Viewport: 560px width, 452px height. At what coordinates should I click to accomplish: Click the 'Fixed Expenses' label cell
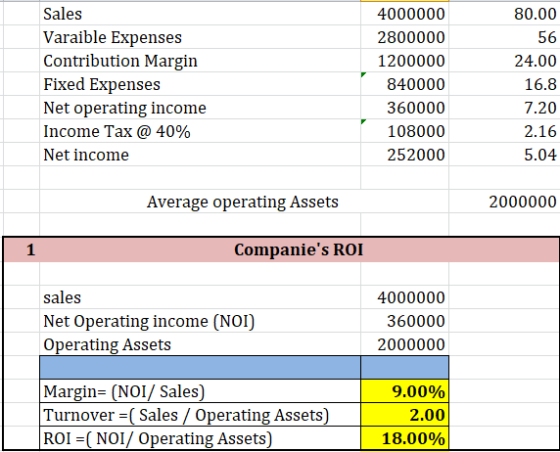tap(200, 84)
